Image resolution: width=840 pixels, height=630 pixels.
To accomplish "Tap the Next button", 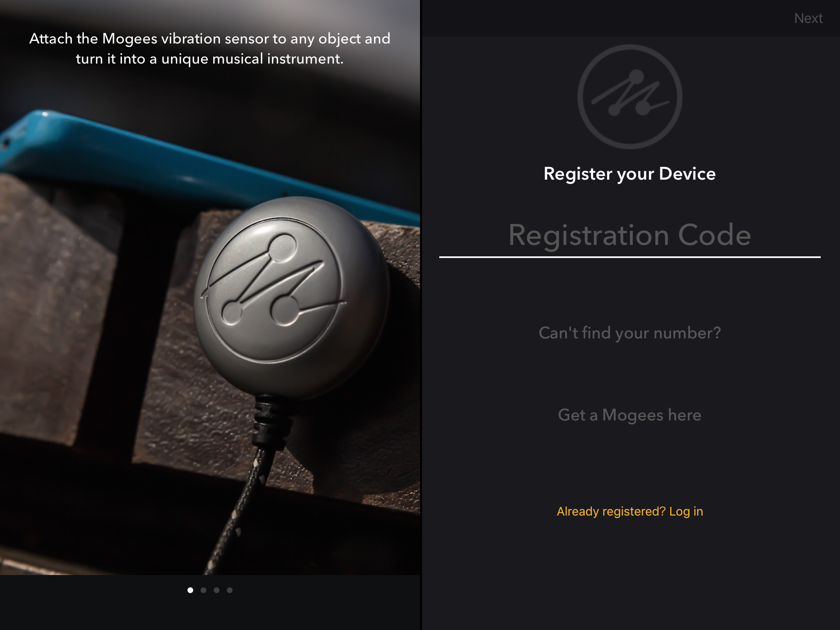I will (x=808, y=18).
